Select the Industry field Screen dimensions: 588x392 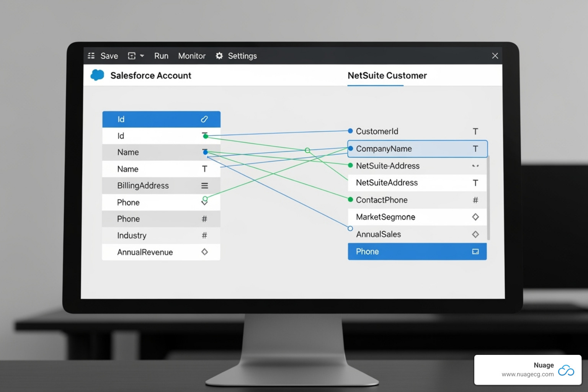(161, 235)
